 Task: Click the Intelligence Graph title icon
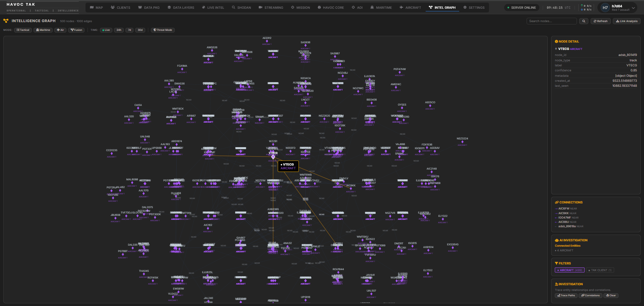pyautogui.click(x=6, y=21)
